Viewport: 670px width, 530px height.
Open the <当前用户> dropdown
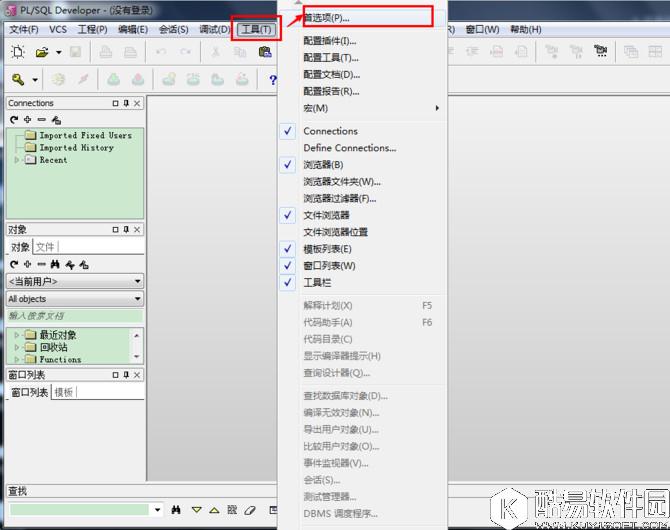click(138, 281)
